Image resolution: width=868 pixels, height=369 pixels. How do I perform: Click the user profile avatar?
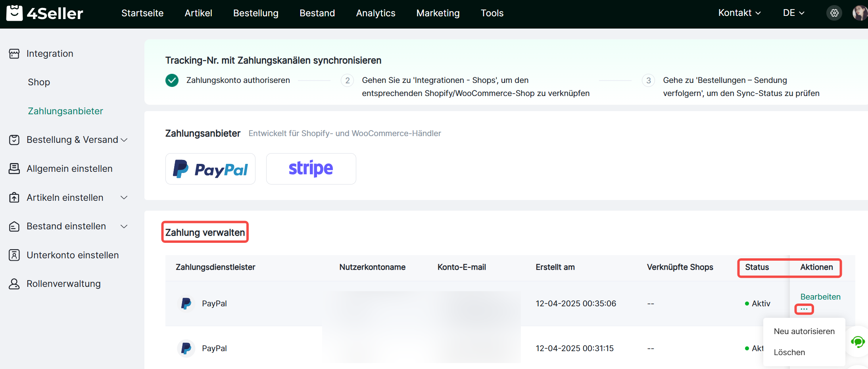859,13
